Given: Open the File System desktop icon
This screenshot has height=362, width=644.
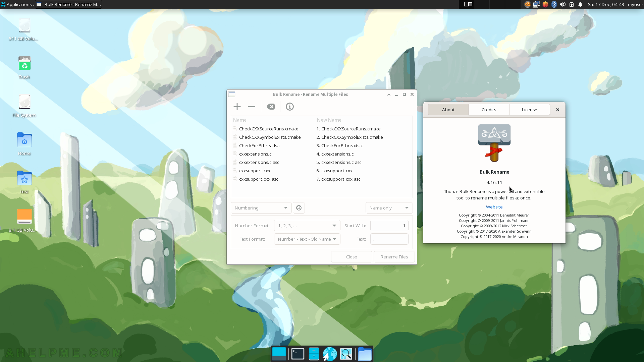Looking at the screenshot, I should coord(24,106).
